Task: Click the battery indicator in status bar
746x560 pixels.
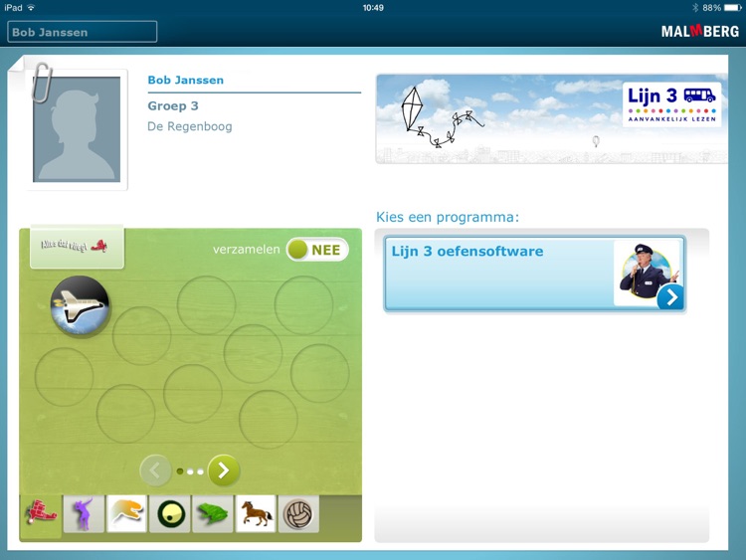Action: click(733, 8)
